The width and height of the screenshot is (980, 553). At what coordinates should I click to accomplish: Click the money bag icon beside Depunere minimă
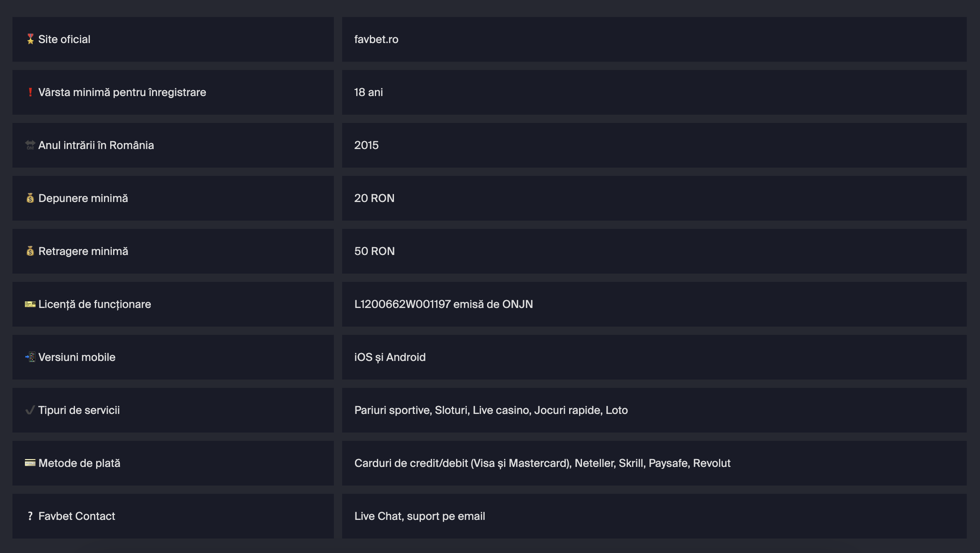pos(30,198)
